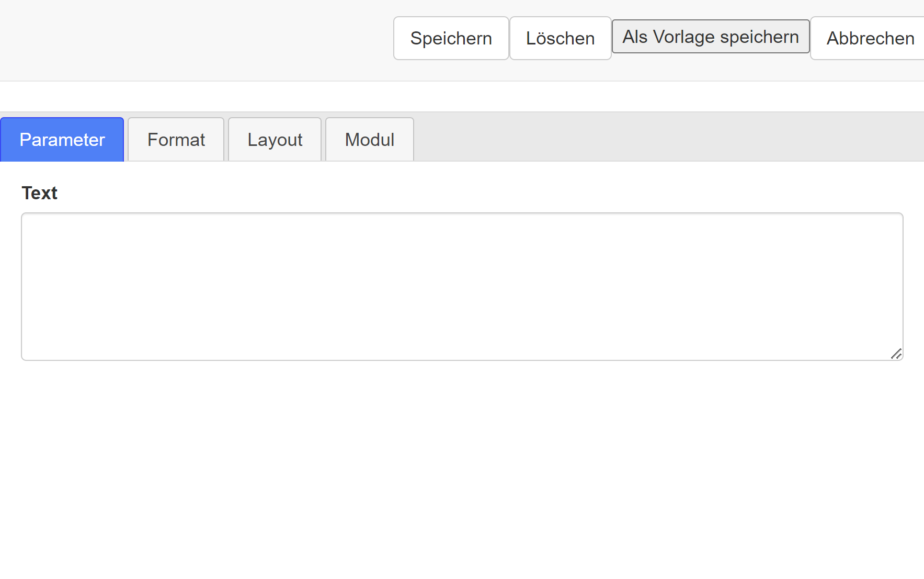Click the textarea resize handle
This screenshot has width=924, height=579.
coord(896,354)
